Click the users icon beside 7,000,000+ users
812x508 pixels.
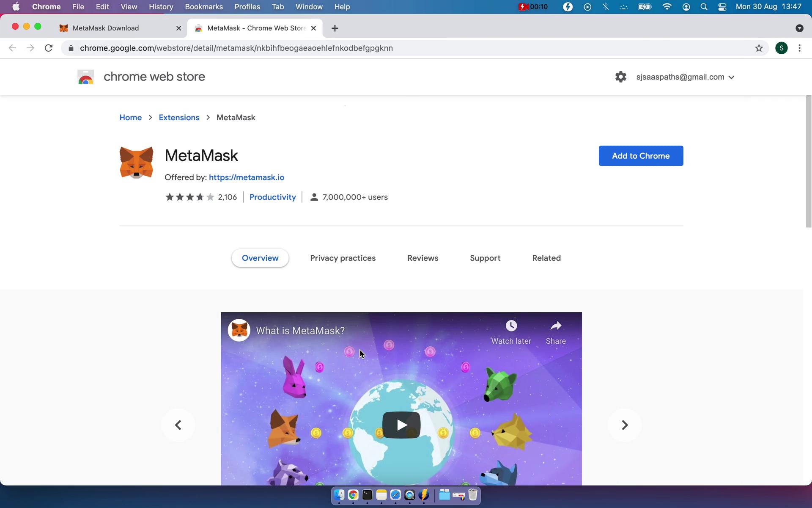coord(313,197)
